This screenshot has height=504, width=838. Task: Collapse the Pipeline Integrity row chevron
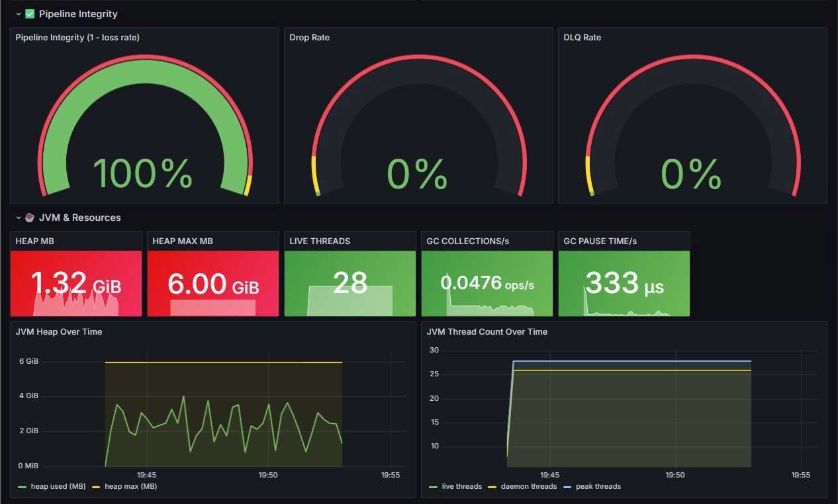(x=19, y=14)
